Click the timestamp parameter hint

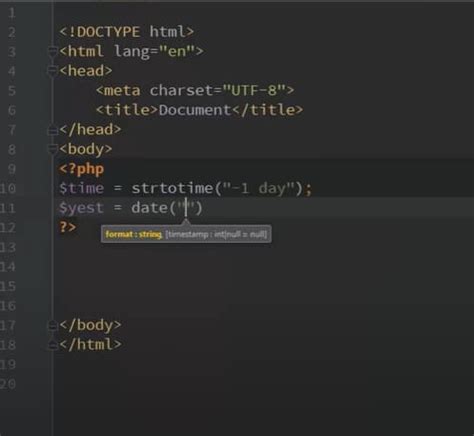coord(216,234)
